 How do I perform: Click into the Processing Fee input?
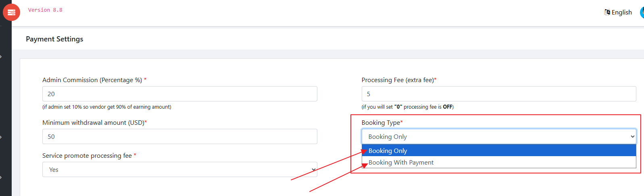pos(499,94)
